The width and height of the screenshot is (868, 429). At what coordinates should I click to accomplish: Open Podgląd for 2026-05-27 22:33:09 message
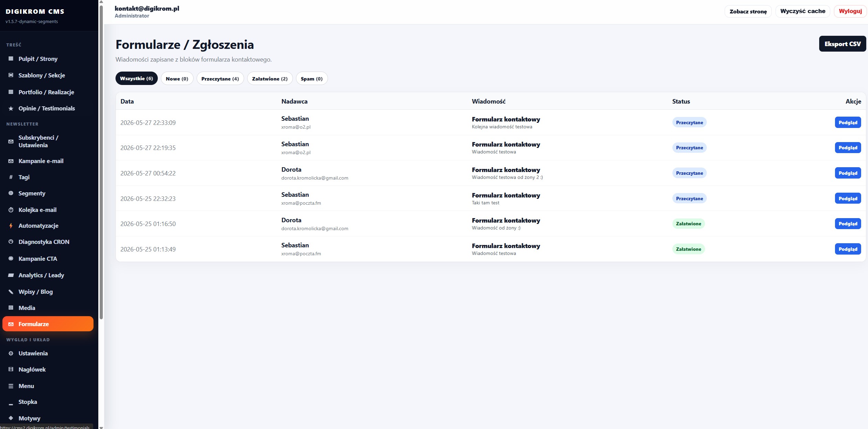pos(848,122)
